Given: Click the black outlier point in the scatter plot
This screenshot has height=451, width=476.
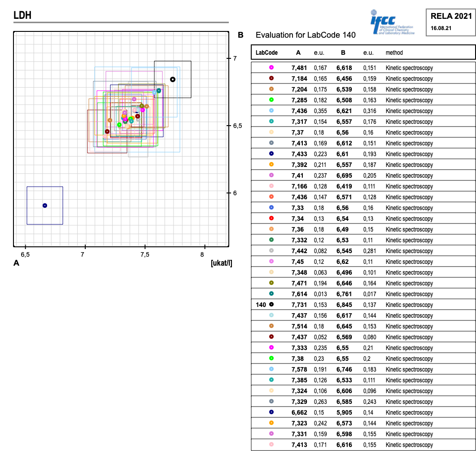Looking at the screenshot, I should (173, 79).
